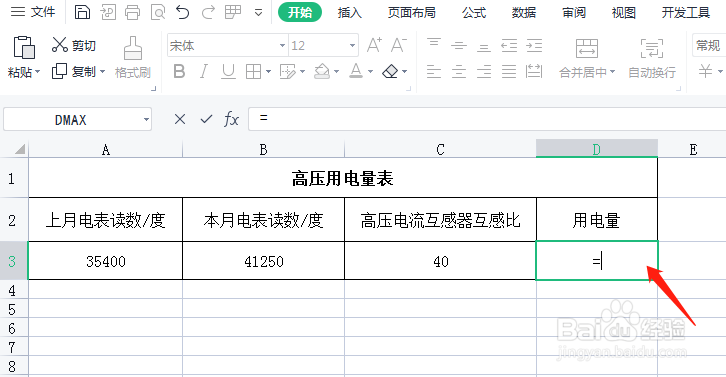726x377 pixels.
Task: Click the middle vertical align icon
Action: (x=459, y=45)
